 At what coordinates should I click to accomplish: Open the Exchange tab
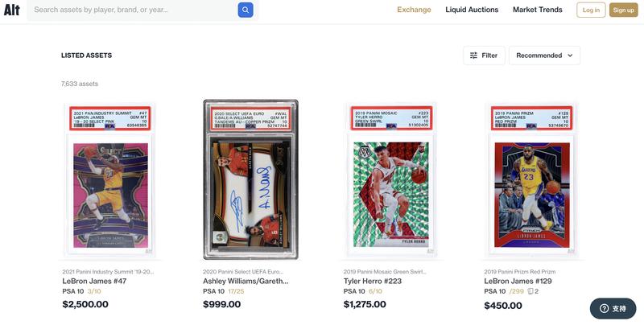click(x=414, y=10)
